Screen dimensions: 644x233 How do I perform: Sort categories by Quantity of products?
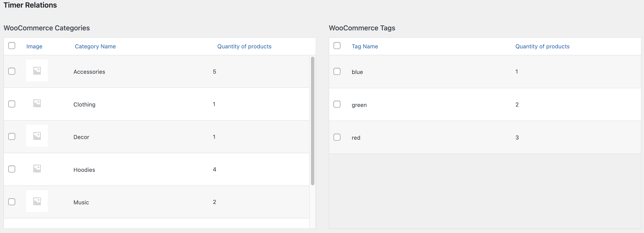click(244, 46)
